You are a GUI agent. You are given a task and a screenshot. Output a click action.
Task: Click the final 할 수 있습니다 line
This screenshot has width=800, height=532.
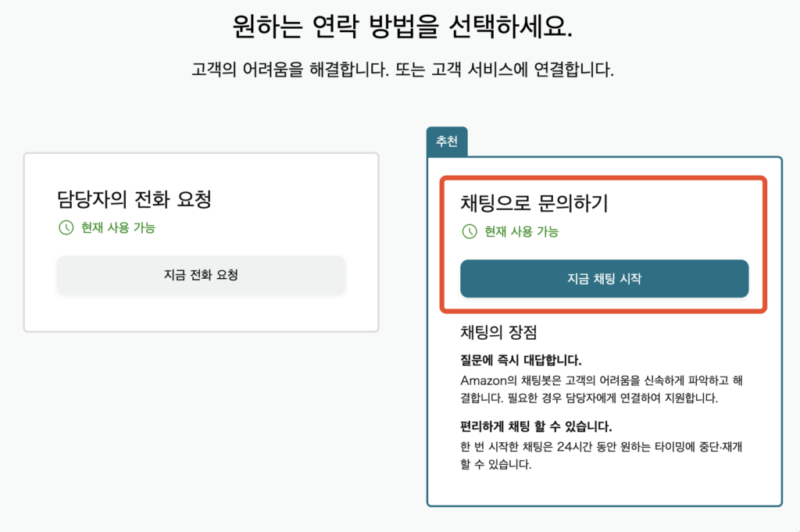[496, 465]
